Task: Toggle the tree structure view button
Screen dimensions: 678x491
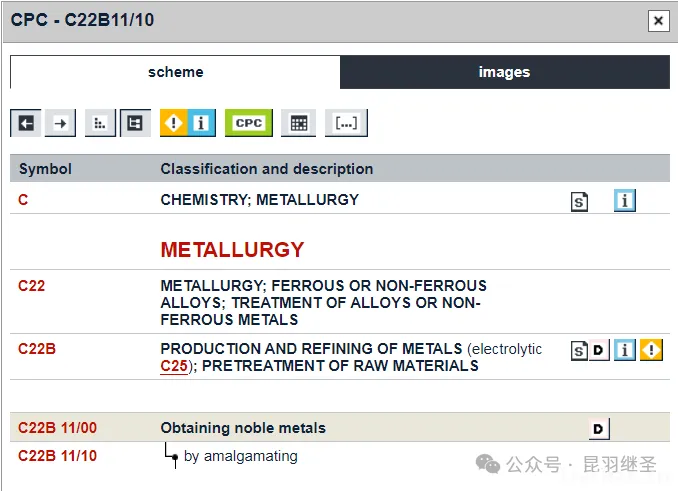Action: (x=134, y=123)
